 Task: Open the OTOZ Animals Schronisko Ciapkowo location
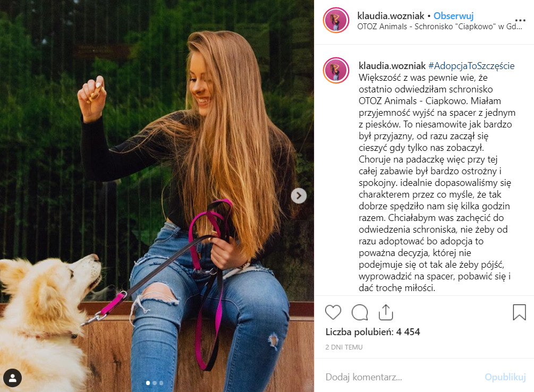(439, 27)
